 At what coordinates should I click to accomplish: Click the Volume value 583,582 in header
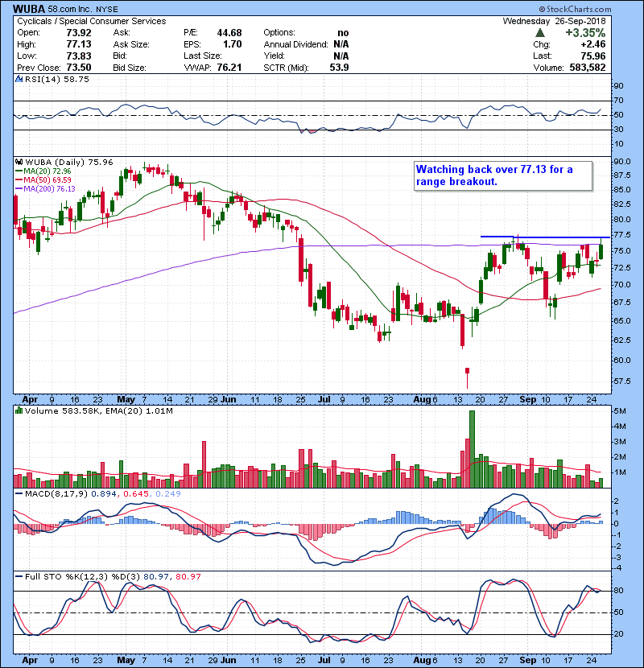(588, 68)
